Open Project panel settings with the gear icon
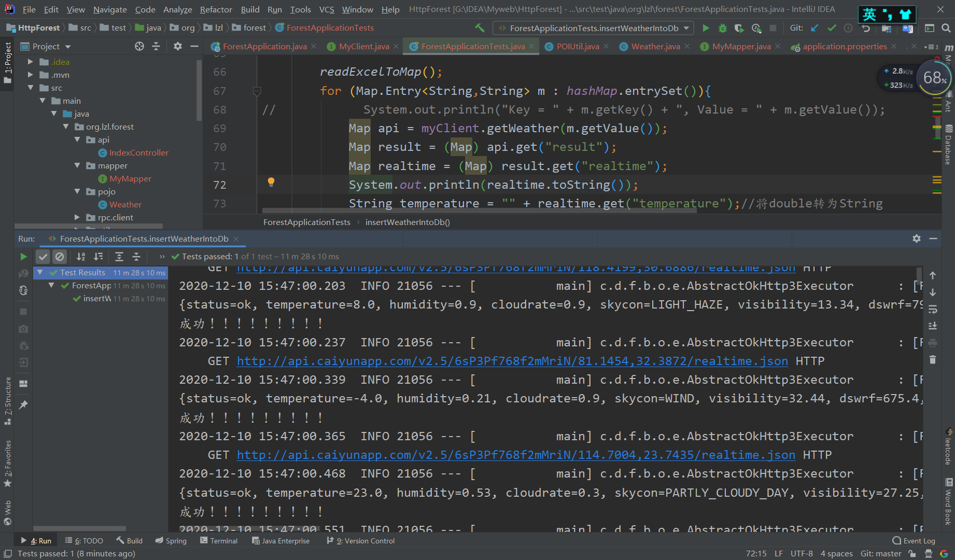This screenshot has width=955, height=560. click(x=178, y=46)
